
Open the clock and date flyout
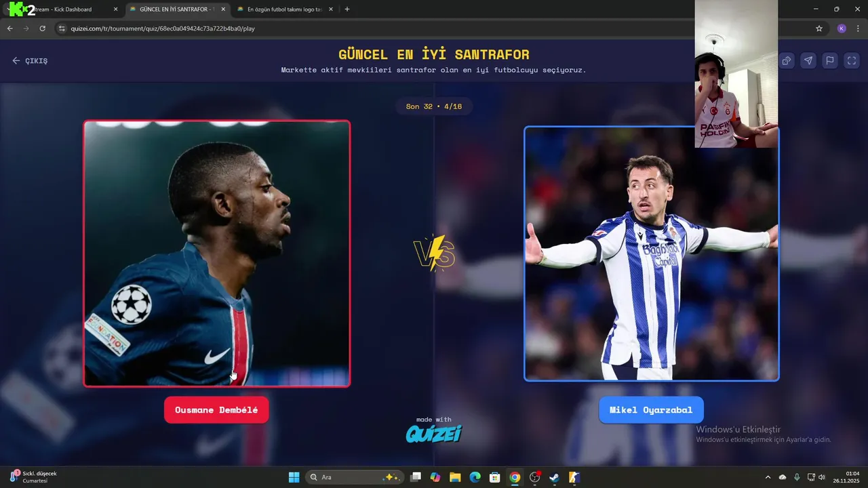point(848,477)
